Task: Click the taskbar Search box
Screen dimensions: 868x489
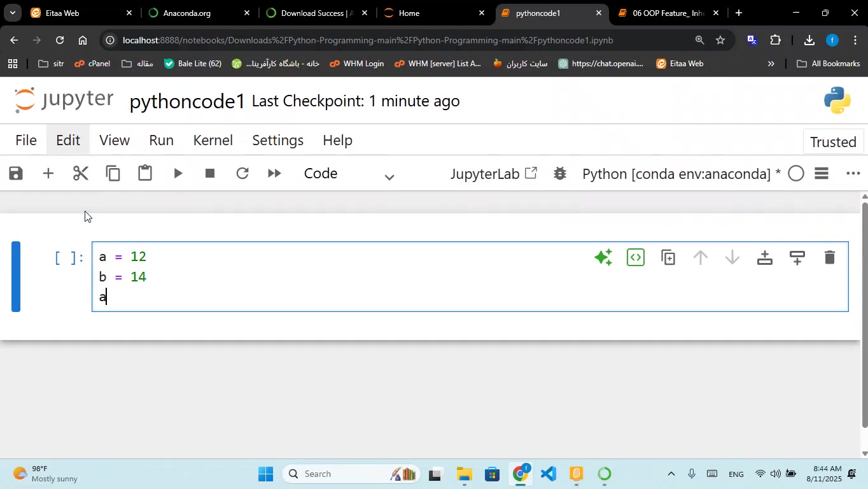Action: pyautogui.click(x=350, y=474)
